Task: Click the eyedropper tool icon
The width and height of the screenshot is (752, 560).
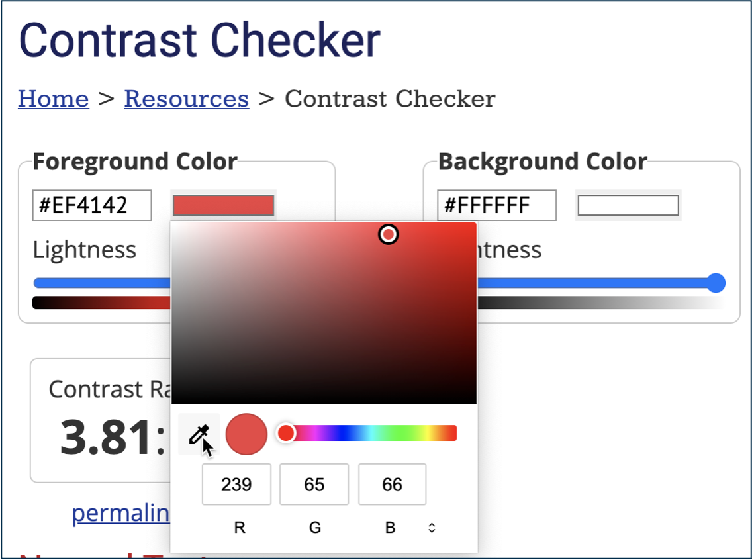Action: coord(198,434)
